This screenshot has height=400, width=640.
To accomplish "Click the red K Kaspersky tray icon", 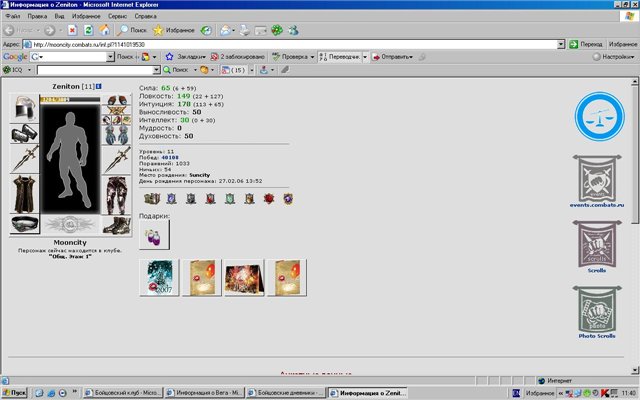I will [605, 393].
